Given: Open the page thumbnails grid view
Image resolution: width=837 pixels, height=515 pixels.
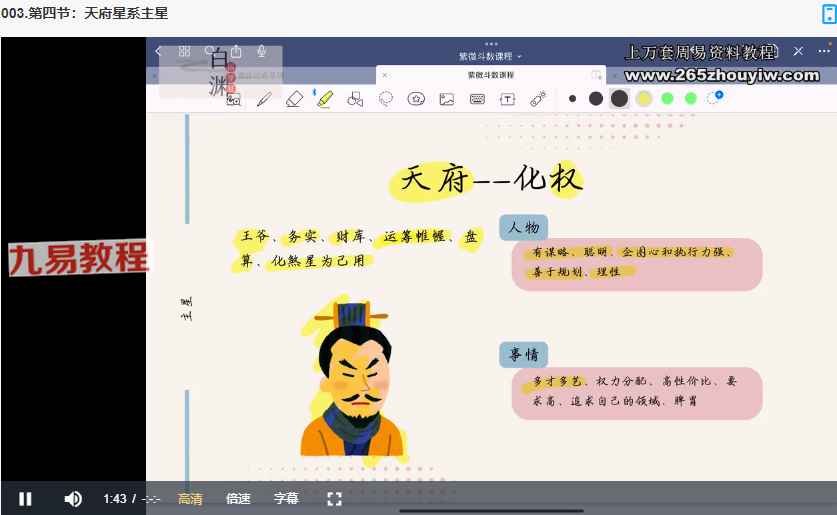Looking at the screenshot, I should [184, 51].
